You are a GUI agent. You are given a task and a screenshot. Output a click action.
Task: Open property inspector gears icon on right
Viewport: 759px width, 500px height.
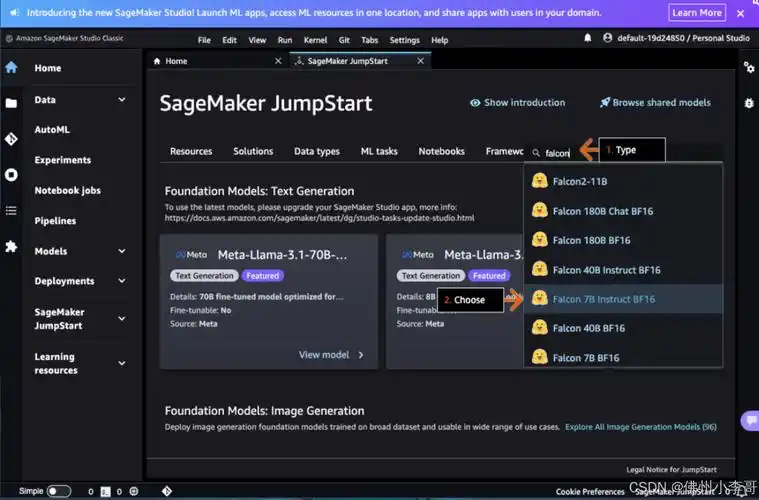pos(748,67)
